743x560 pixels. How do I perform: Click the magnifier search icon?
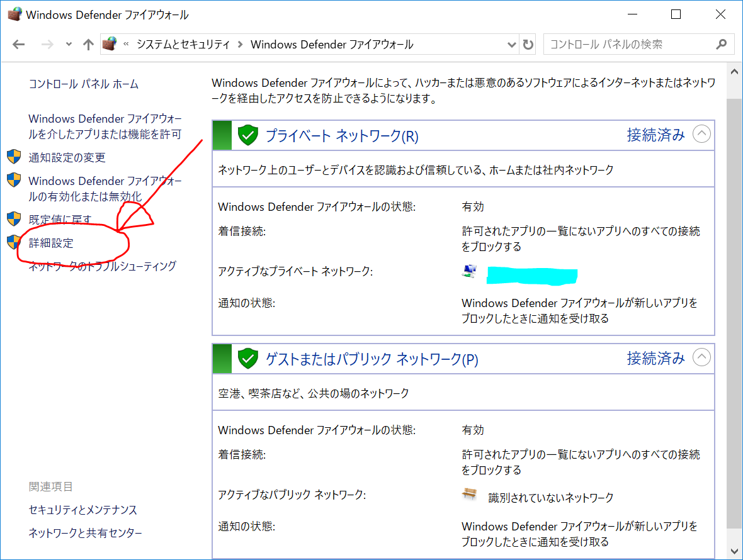point(722,45)
